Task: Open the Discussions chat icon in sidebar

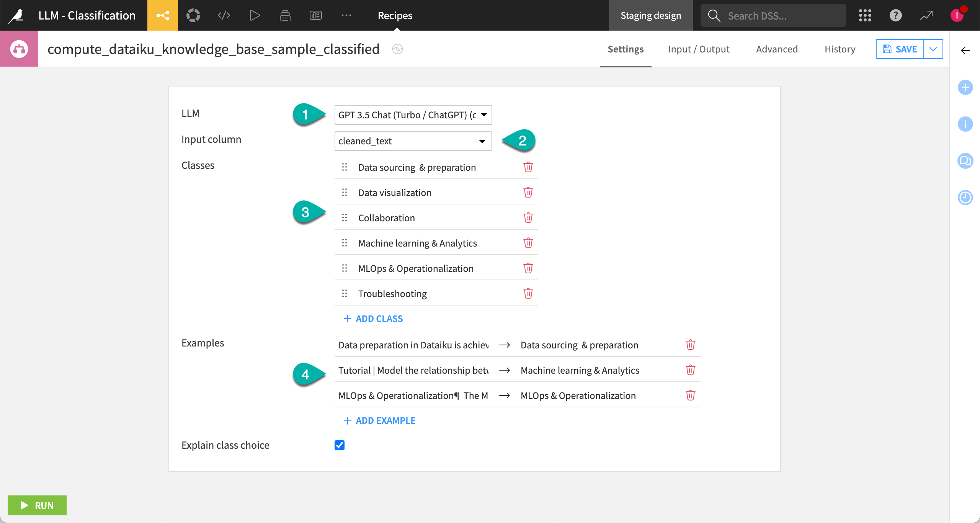Action: coord(965,161)
